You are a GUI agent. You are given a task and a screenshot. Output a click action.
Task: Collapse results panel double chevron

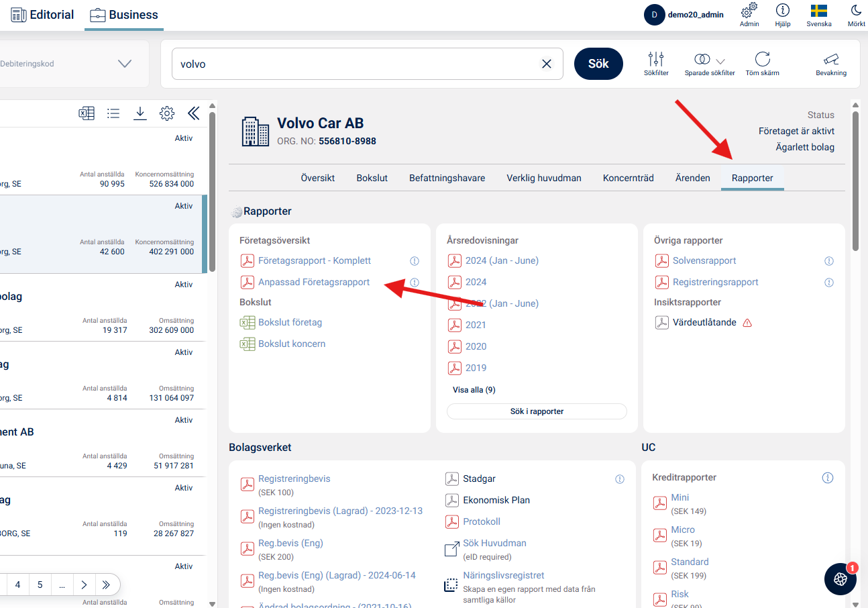194,113
